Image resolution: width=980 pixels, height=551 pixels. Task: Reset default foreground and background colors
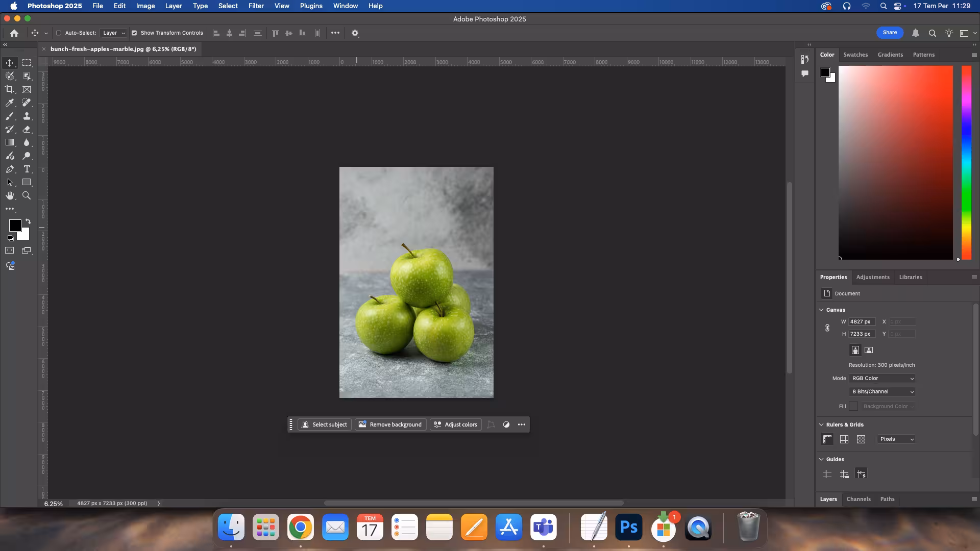pyautogui.click(x=10, y=238)
